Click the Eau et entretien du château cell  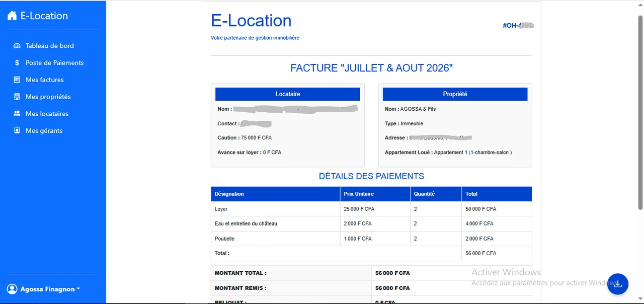(x=276, y=223)
